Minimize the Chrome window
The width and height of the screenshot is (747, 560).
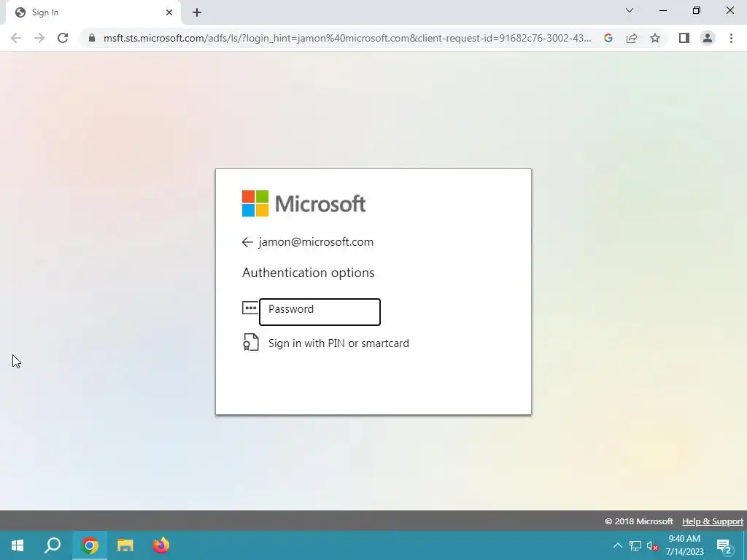663,10
